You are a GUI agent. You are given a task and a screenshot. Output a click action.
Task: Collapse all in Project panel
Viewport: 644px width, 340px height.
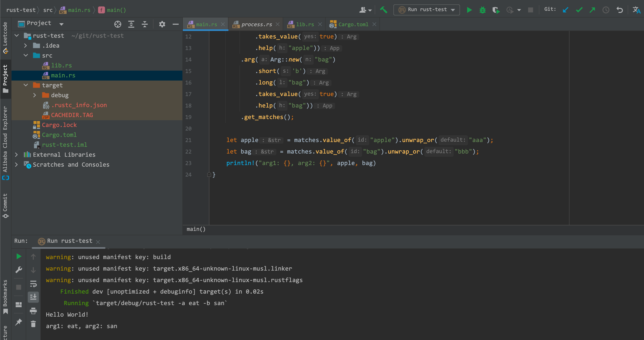click(145, 24)
